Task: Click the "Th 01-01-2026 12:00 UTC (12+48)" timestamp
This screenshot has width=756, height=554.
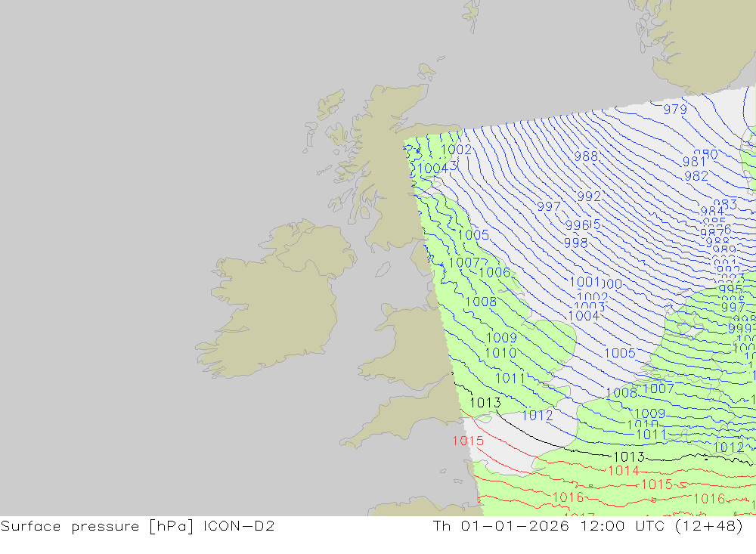Action: (587, 526)
